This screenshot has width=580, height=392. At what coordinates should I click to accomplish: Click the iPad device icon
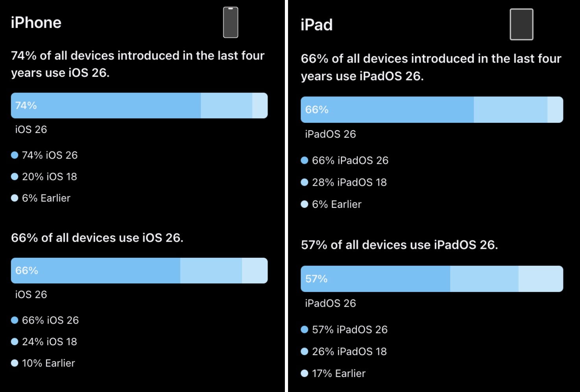[x=521, y=24]
